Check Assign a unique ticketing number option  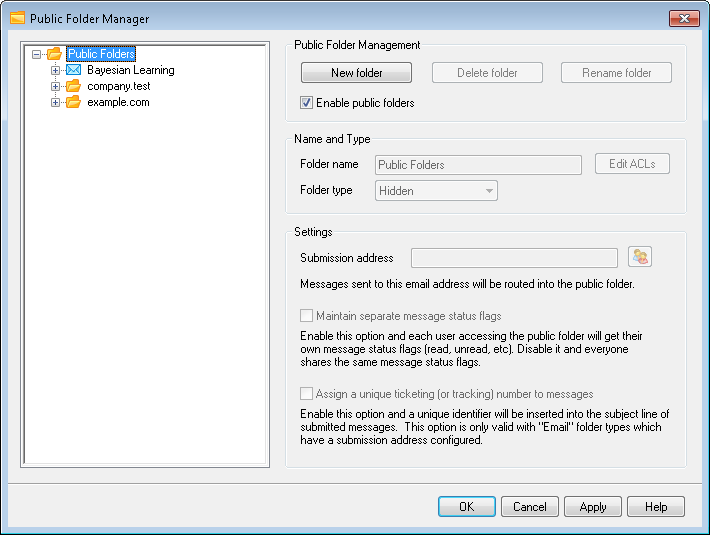point(307,395)
